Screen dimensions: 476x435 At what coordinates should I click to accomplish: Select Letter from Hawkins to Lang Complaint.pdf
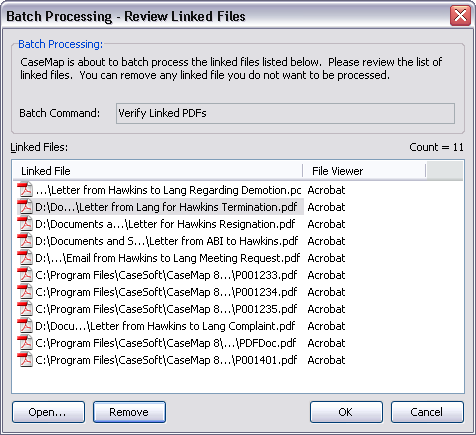coord(165,326)
